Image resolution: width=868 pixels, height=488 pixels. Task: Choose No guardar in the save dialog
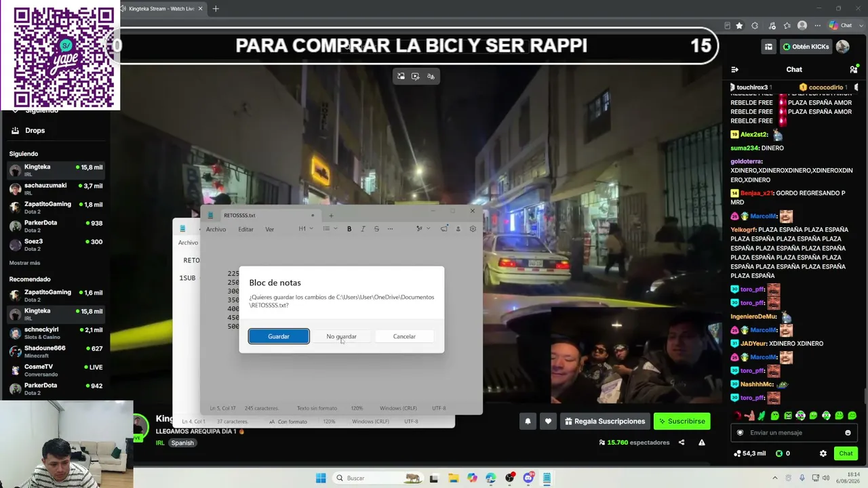coord(341,336)
